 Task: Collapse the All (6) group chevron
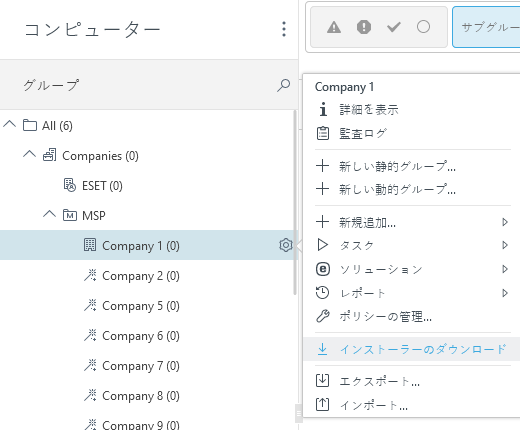(x=10, y=125)
